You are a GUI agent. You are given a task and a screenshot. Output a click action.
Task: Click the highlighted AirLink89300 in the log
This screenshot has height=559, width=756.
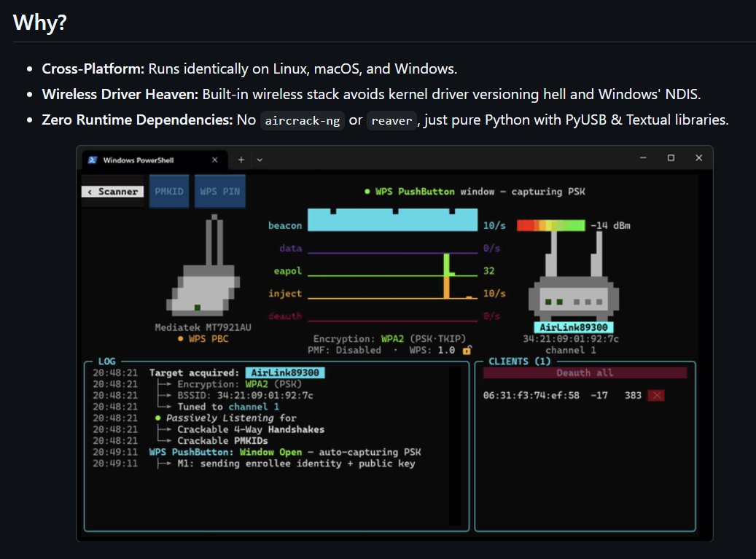point(285,372)
